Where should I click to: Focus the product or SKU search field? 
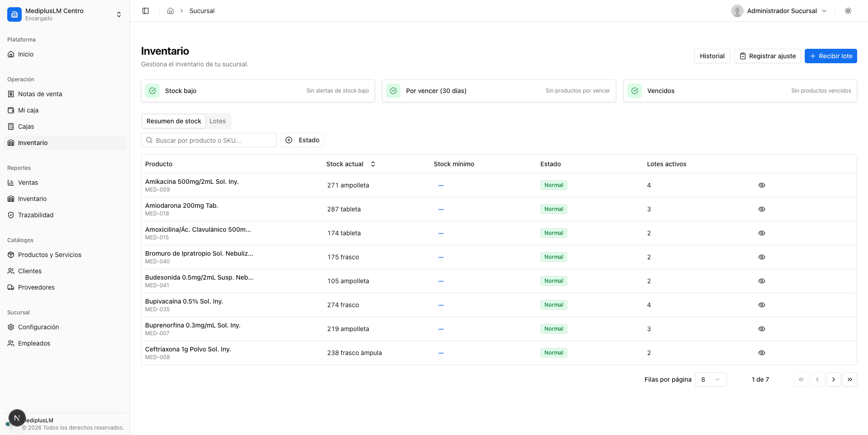(209, 140)
